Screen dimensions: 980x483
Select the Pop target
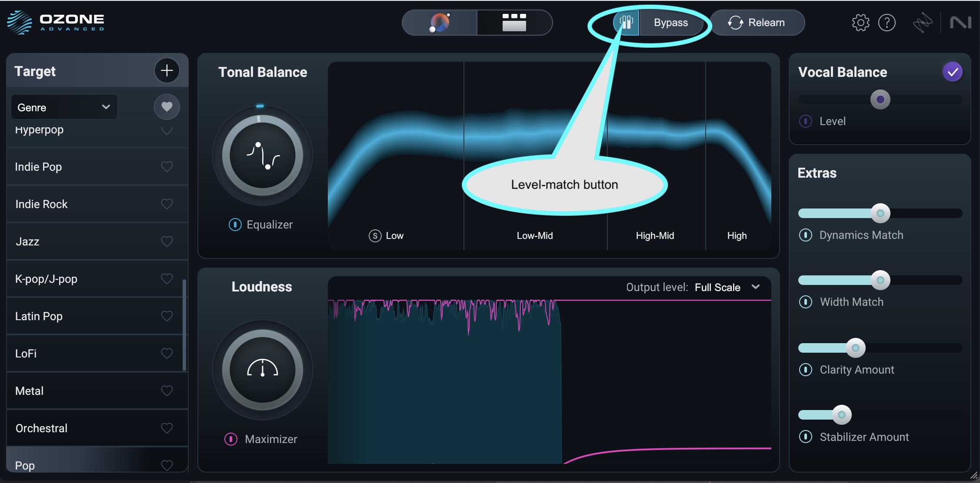pyautogui.click(x=97, y=460)
